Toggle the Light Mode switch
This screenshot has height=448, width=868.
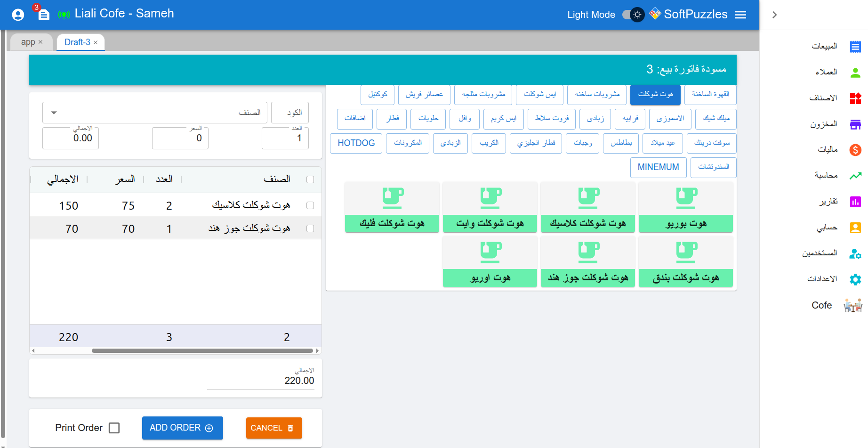pos(633,15)
